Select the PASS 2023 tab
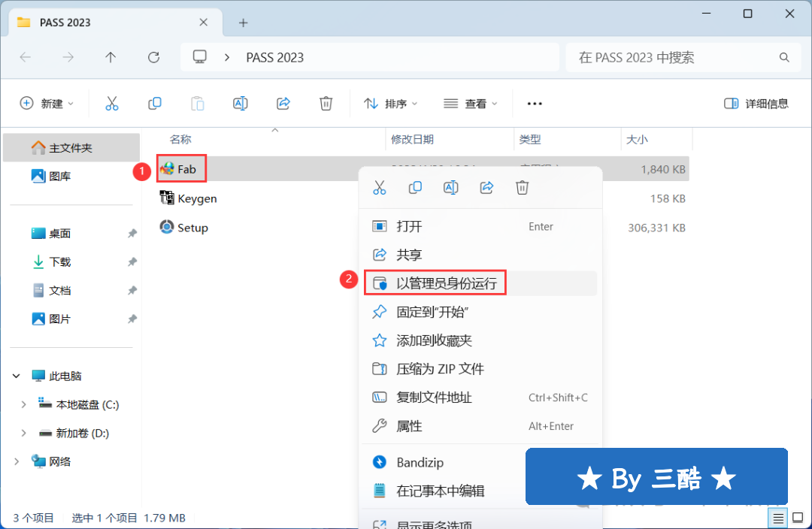This screenshot has width=812, height=529. coord(116,23)
